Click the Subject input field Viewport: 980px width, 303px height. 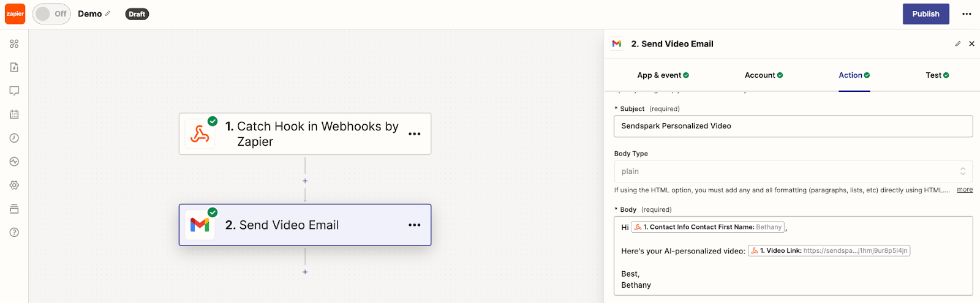[793, 126]
